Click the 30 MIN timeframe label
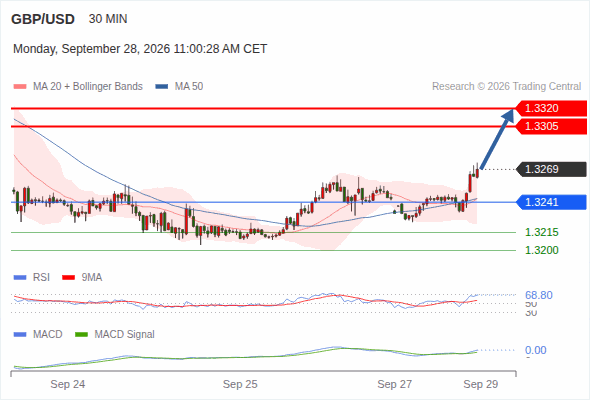The height and width of the screenshot is (400, 590). point(108,19)
